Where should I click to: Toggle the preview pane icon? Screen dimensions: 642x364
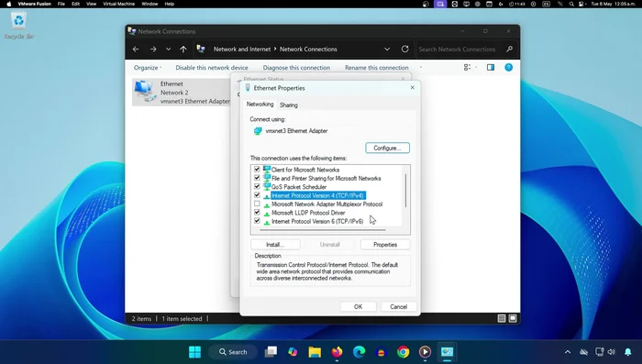pyautogui.click(x=491, y=68)
